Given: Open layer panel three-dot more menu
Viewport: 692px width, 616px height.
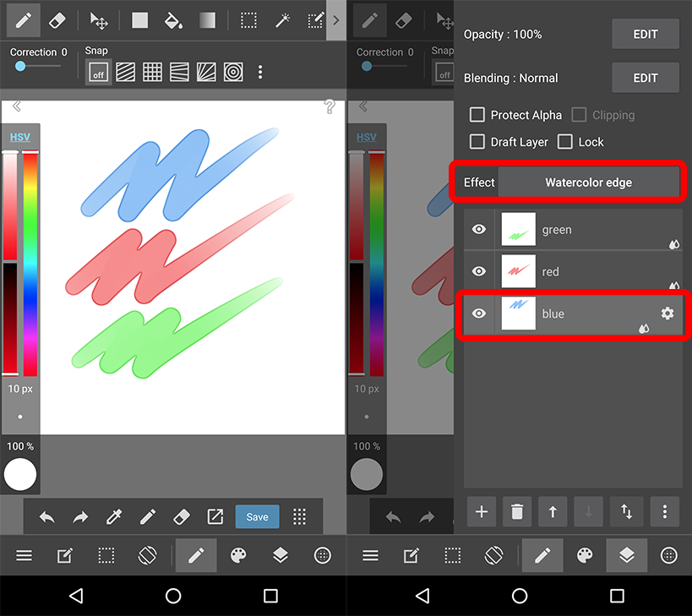Looking at the screenshot, I should tap(665, 512).
